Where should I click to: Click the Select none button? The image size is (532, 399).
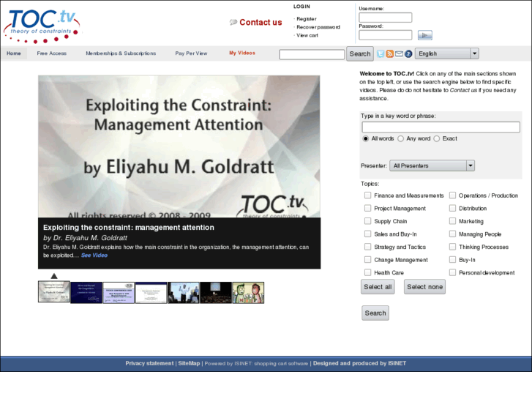(x=424, y=287)
